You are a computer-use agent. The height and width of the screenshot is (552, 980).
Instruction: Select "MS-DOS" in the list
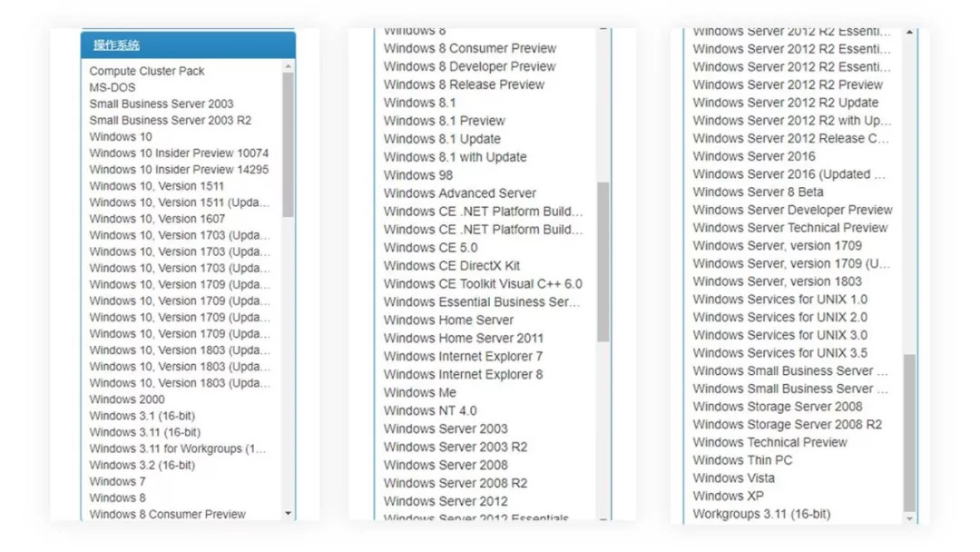113,87
